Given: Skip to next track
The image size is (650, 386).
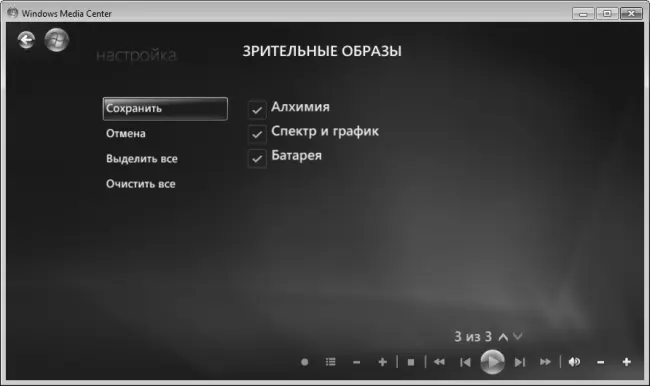Looking at the screenshot, I should (x=520, y=362).
